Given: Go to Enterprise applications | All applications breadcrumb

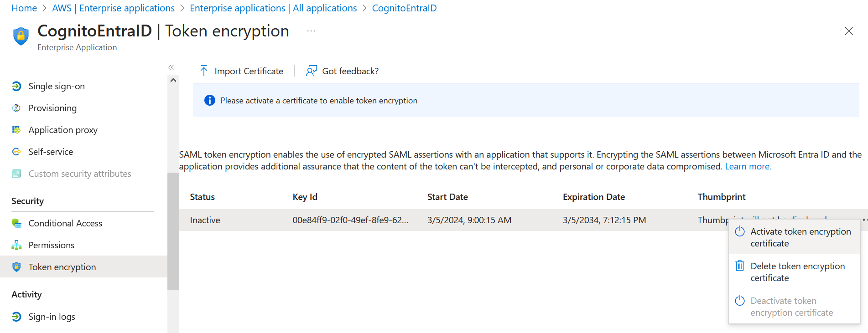Looking at the screenshot, I should [x=273, y=8].
